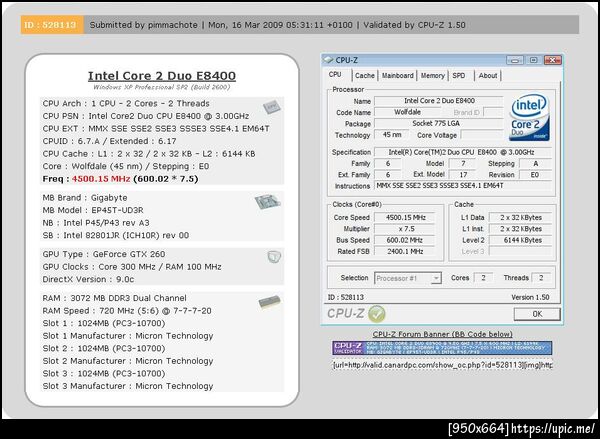Open the Memory tab
This screenshot has width=600, height=439.
coord(433,76)
